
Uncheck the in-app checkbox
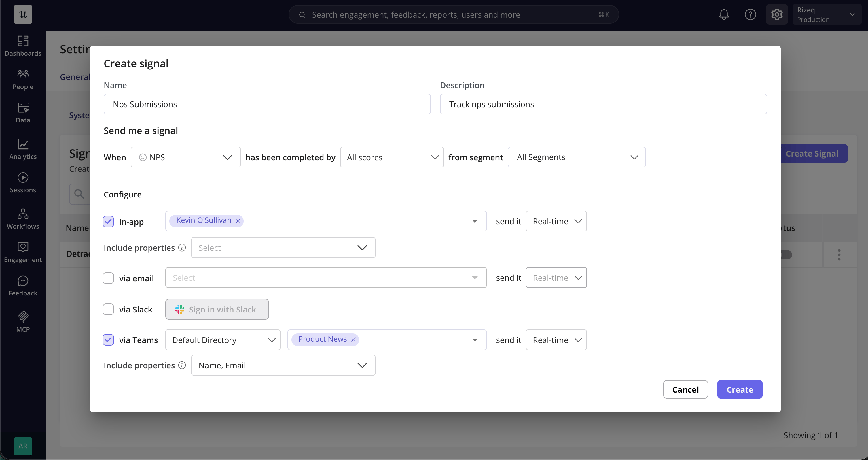coord(108,222)
